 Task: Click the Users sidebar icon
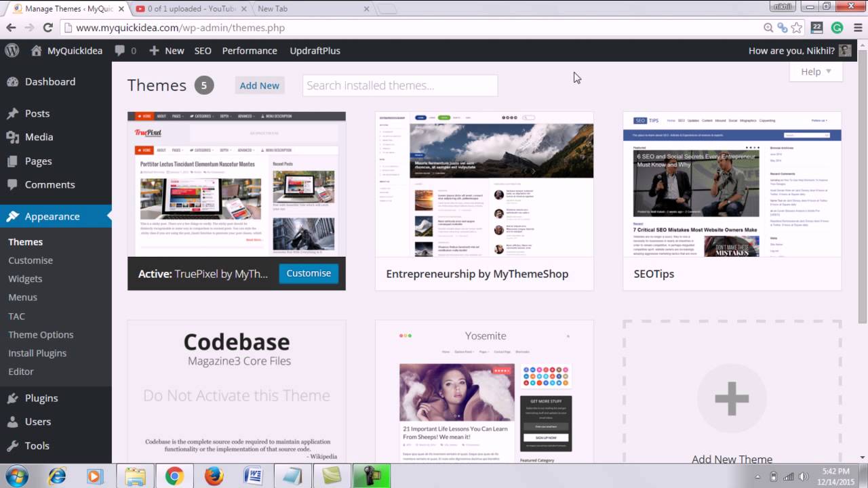12,422
